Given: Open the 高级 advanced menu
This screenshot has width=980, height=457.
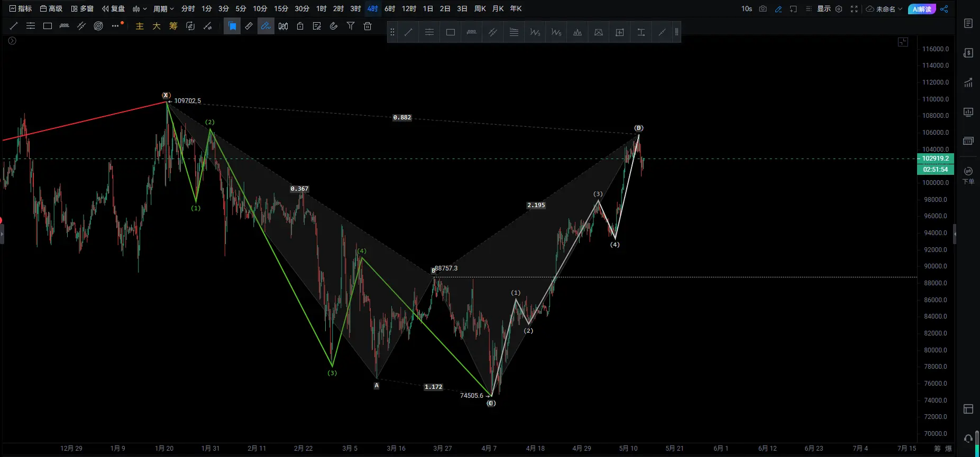Looking at the screenshot, I should 51,8.
